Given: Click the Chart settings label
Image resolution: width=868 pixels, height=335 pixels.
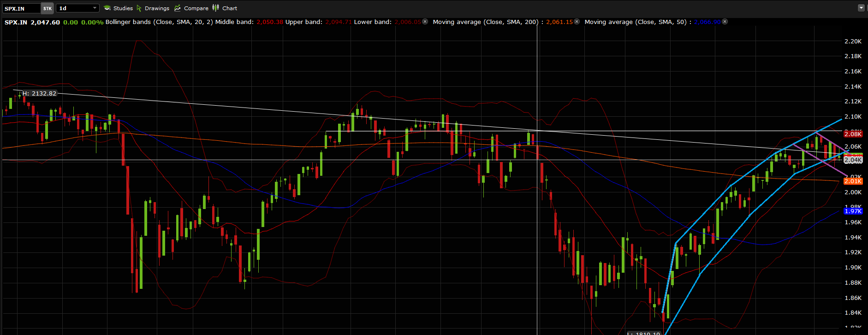Looking at the screenshot, I should [x=230, y=8].
